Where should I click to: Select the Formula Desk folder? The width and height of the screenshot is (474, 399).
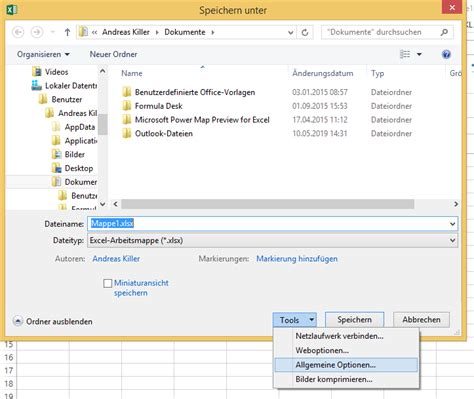(x=152, y=106)
